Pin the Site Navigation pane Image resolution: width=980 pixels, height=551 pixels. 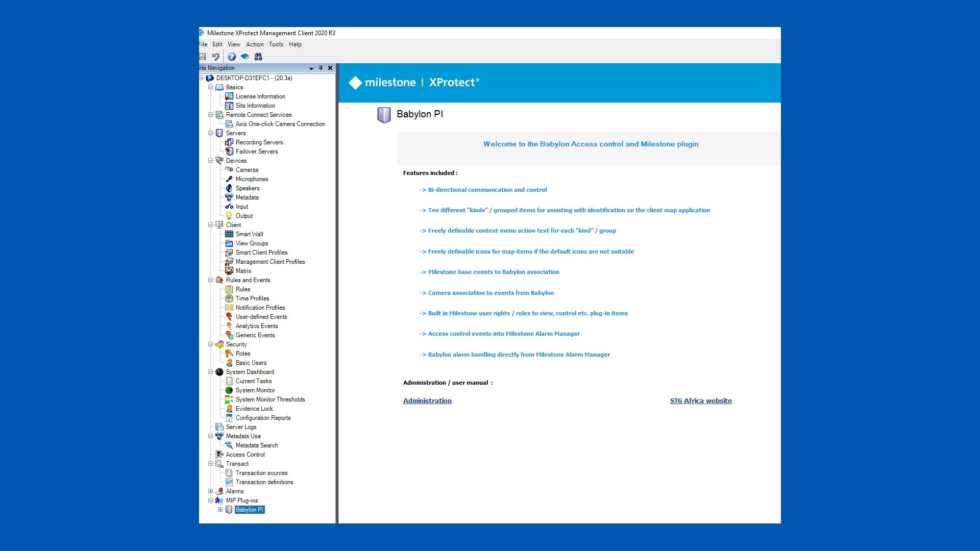[x=321, y=68]
